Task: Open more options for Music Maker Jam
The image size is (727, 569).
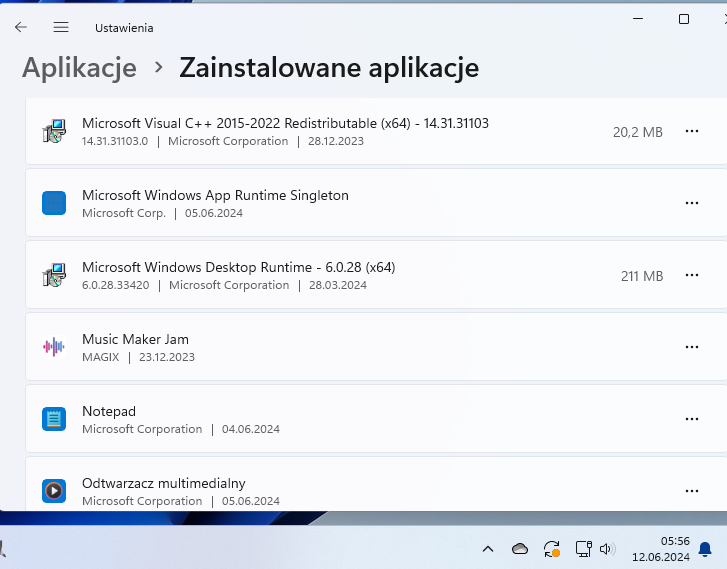Action: pyautogui.click(x=691, y=347)
